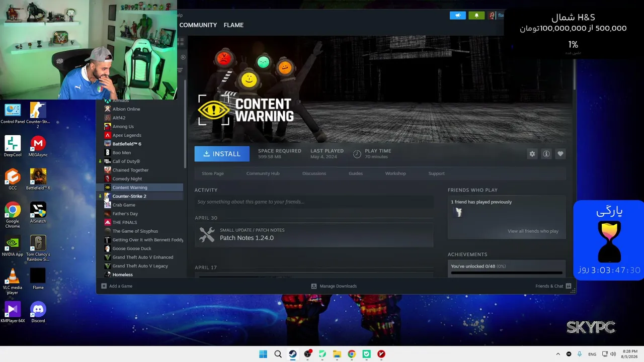Click Steam icon on taskbar
The width and height of the screenshot is (644, 362).
coord(293,354)
